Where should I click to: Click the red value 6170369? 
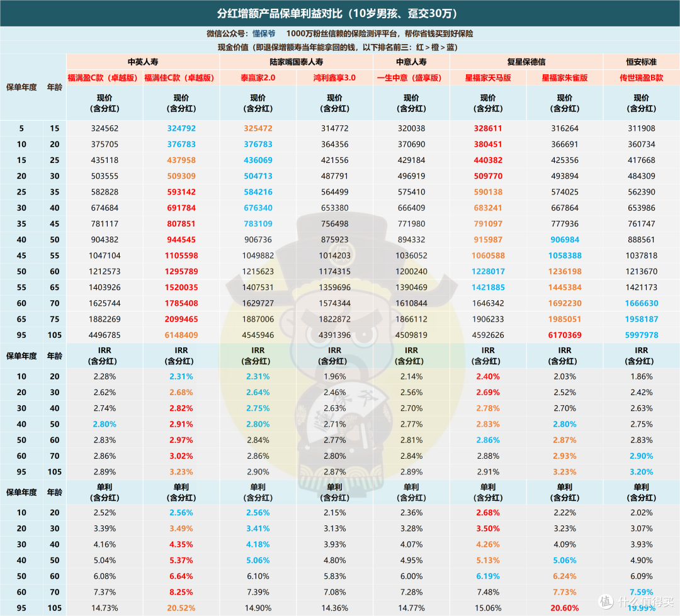(565, 335)
